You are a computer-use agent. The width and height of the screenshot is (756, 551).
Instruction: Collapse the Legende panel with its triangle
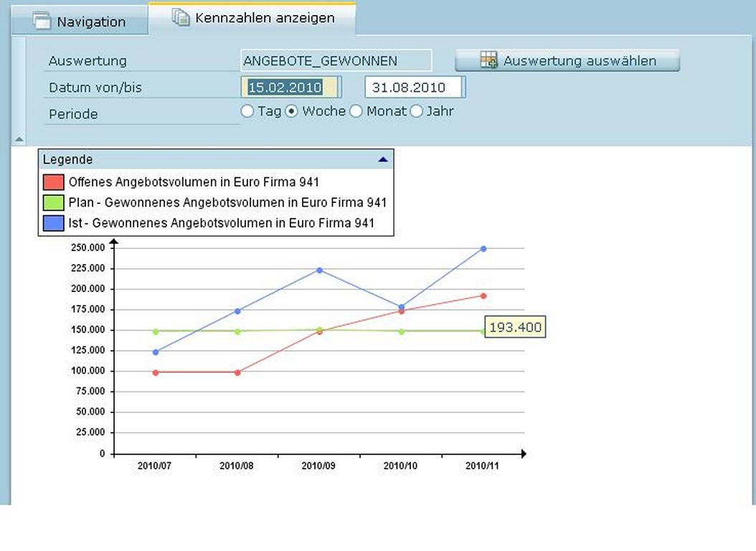383,160
